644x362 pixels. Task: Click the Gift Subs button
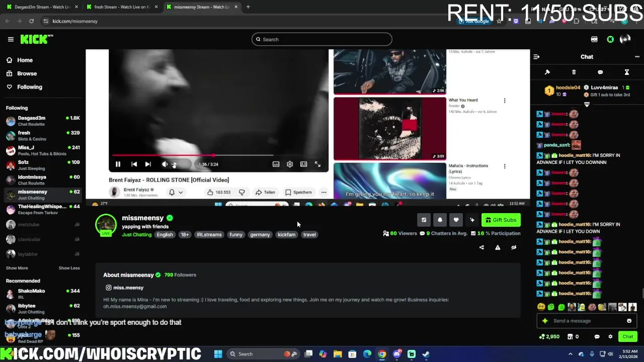coord(501,220)
